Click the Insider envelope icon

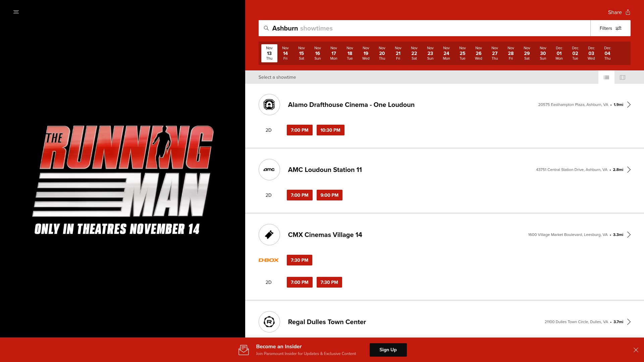point(244,350)
